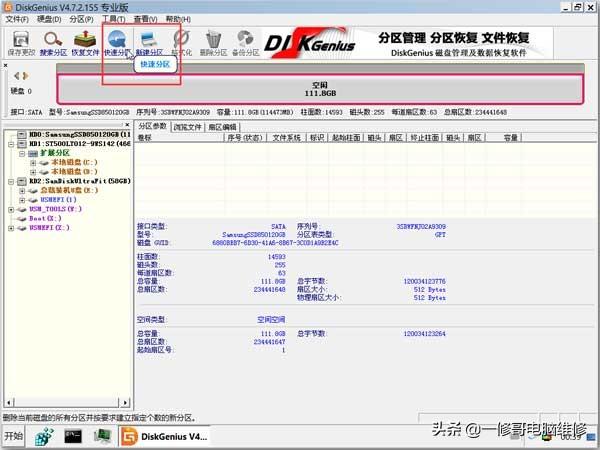Open the 查看(V) menu
The width and height of the screenshot is (600, 450).
click(x=145, y=19)
